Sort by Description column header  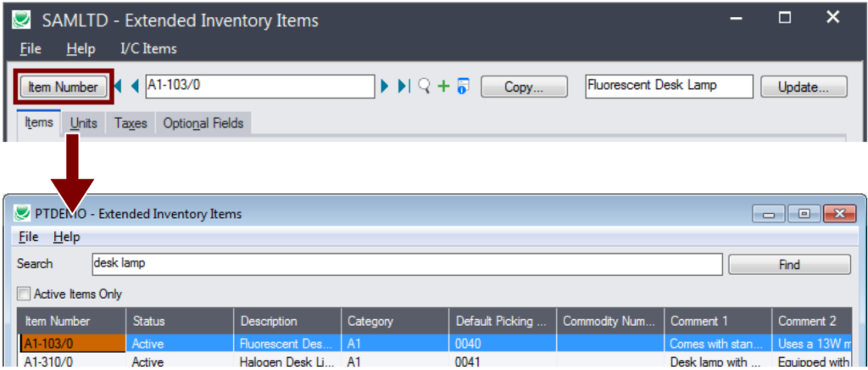(x=287, y=322)
